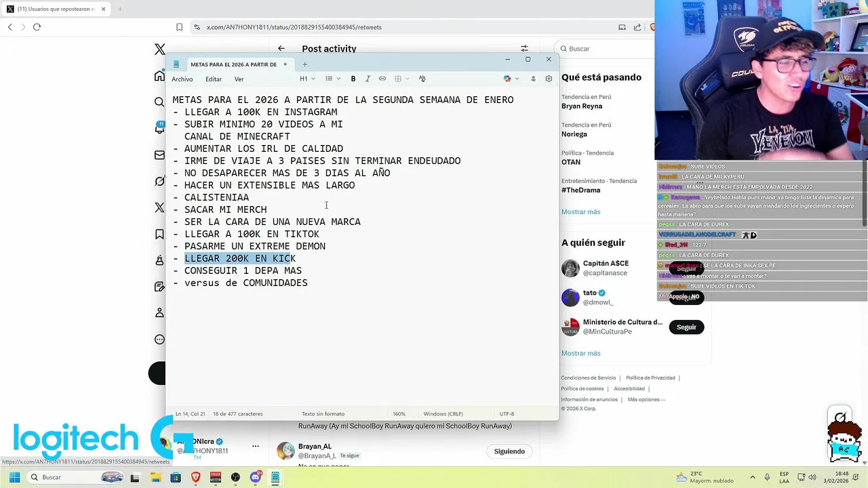The width and height of the screenshot is (868, 488).
Task: Toggle bold formatting in Notepad
Action: point(353,79)
